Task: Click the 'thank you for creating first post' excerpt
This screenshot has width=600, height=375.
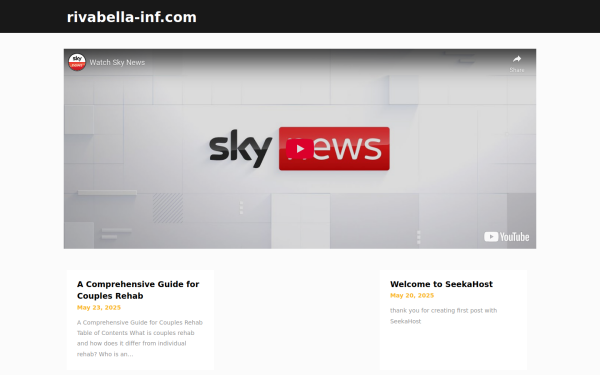Action: point(443,316)
